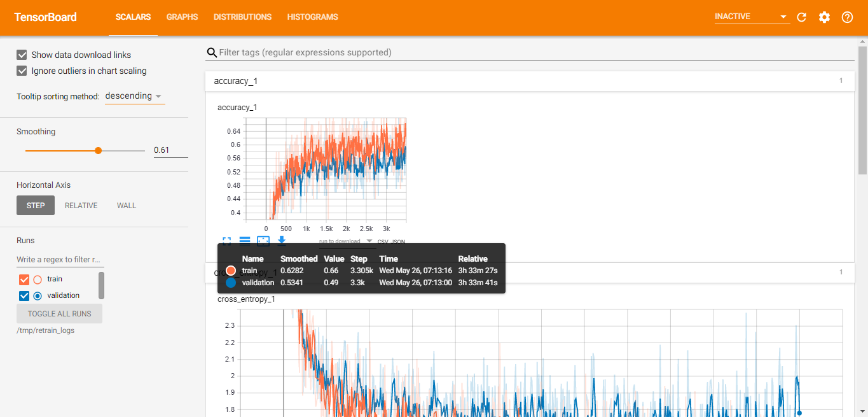The image size is (868, 417).
Task: Click the TensorBoard title logo text
Action: (45, 17)
